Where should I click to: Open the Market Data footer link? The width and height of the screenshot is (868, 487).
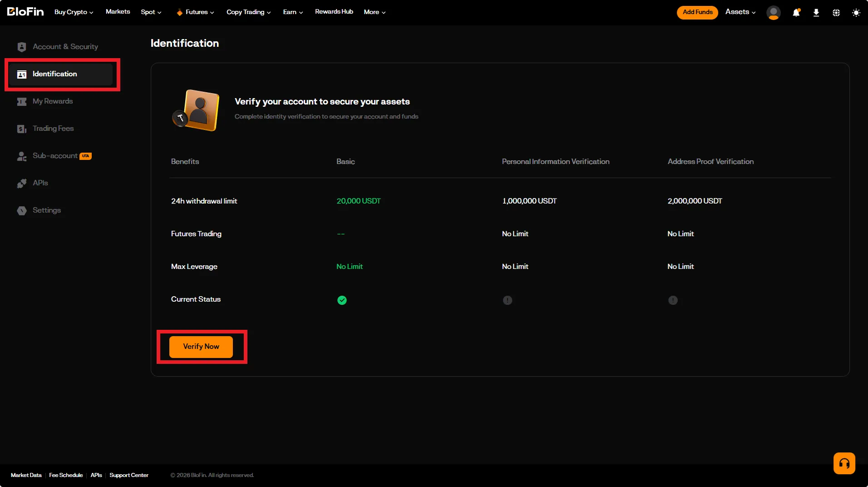point(26,475)
